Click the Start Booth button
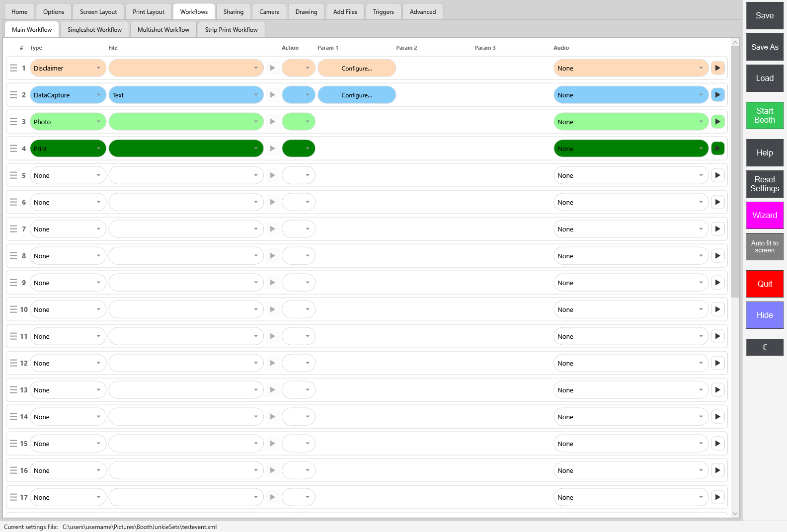The image size is (787, 532). (765, 116)
